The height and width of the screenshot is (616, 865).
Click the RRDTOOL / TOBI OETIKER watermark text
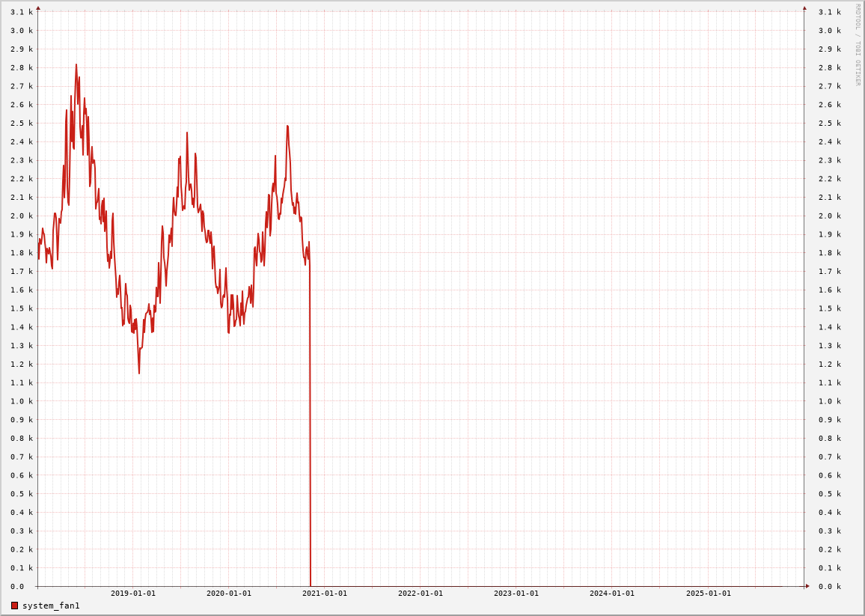pos(858,45)
